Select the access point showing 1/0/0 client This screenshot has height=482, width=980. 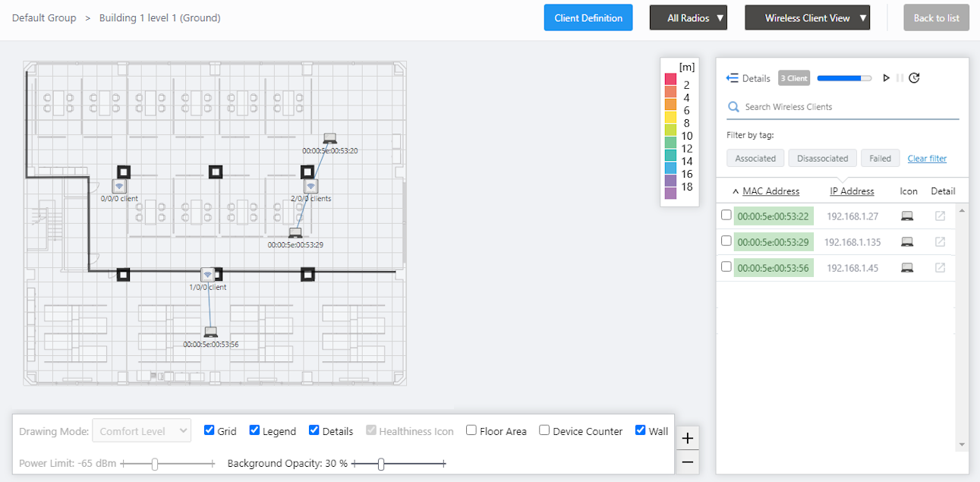[x=207, y=274]
